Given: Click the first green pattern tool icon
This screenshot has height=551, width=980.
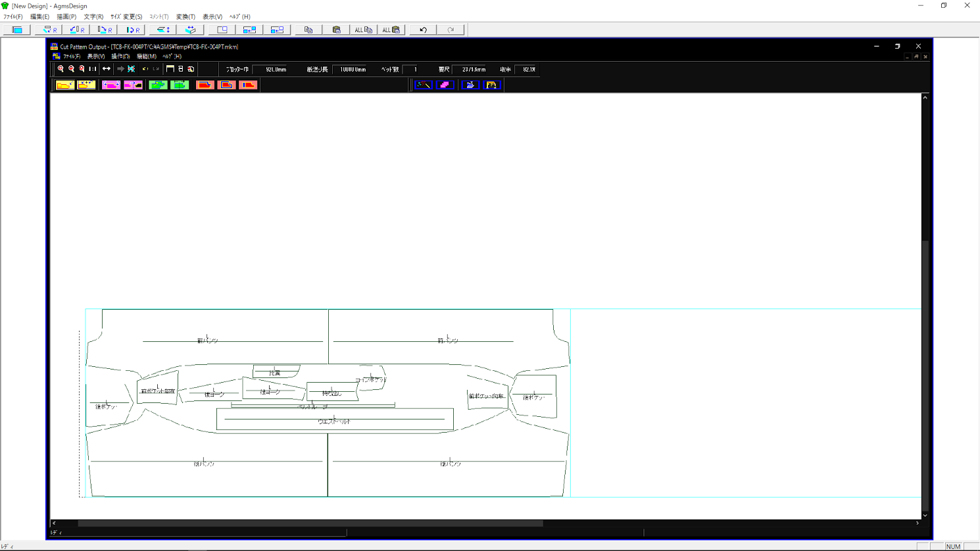Looking at the screenshot, I should 157,85.
